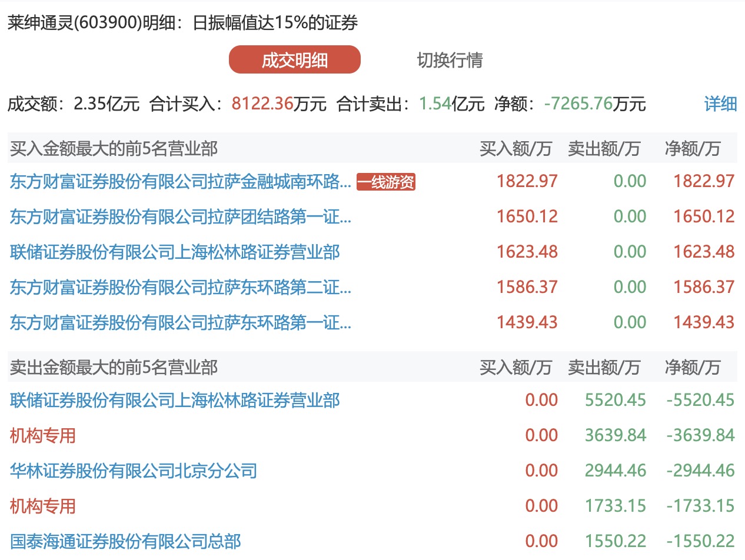Click buy amount 1650.12 cell
Viewport: 745px width, 560px height.
527,216
